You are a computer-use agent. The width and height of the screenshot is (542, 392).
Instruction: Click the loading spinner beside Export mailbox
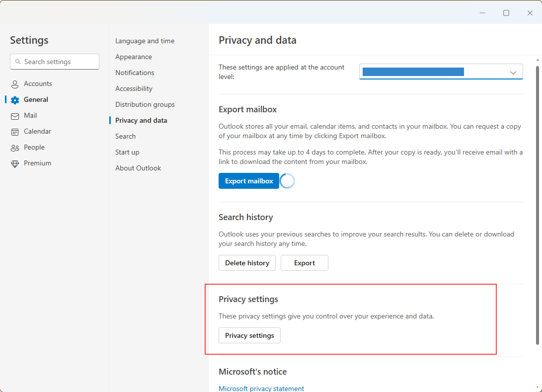pos(287,181)
